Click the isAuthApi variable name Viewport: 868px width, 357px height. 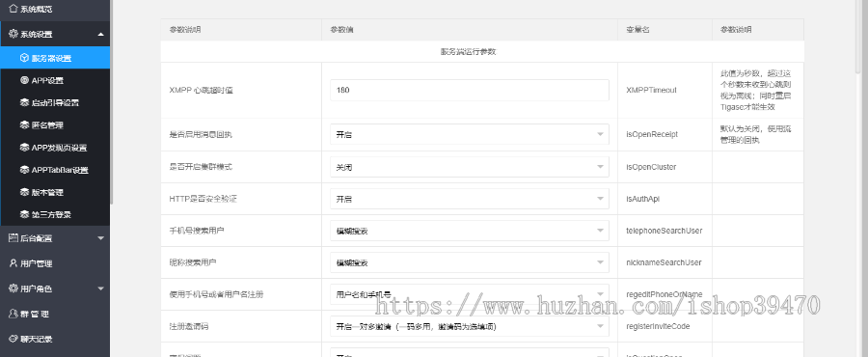point(642,199)
